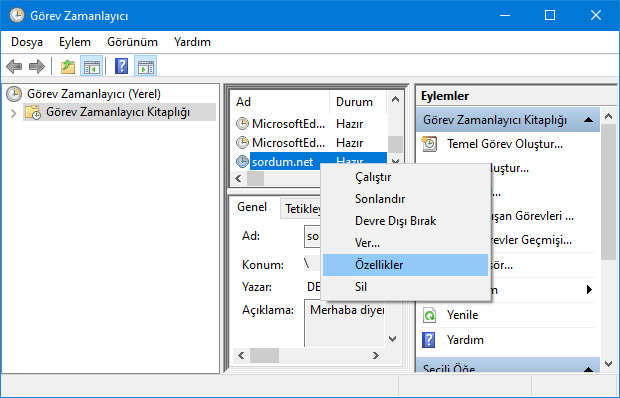Click the clock icon of first MicrosoftEd... task

[242, 124]
